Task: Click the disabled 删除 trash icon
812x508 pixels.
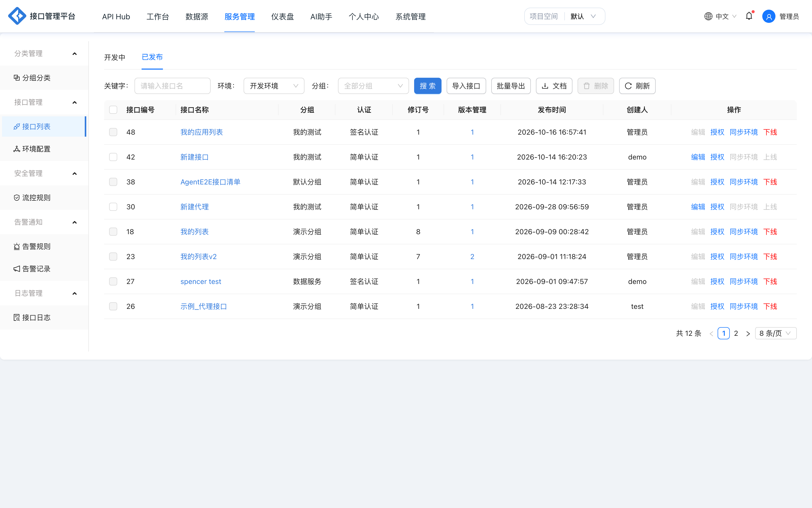Action: [x=586, y=86]
